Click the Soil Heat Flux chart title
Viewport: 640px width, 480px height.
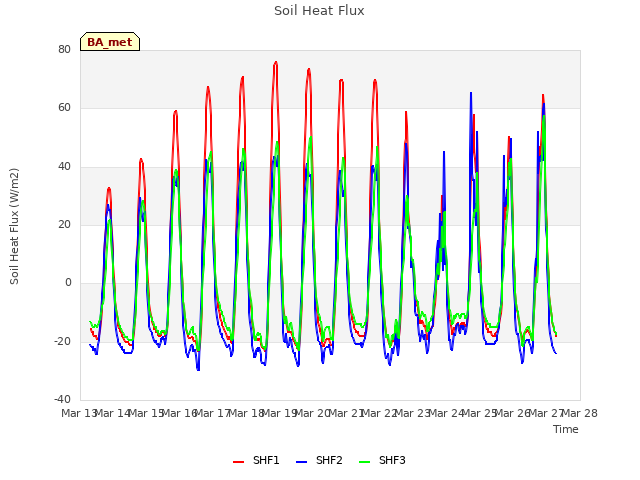click(319, 11)
